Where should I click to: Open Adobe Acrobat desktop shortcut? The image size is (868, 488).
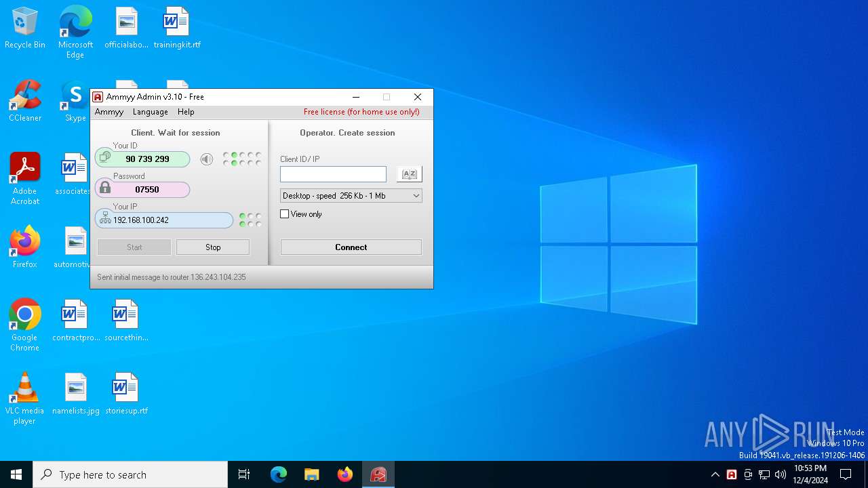click(25, 179)
